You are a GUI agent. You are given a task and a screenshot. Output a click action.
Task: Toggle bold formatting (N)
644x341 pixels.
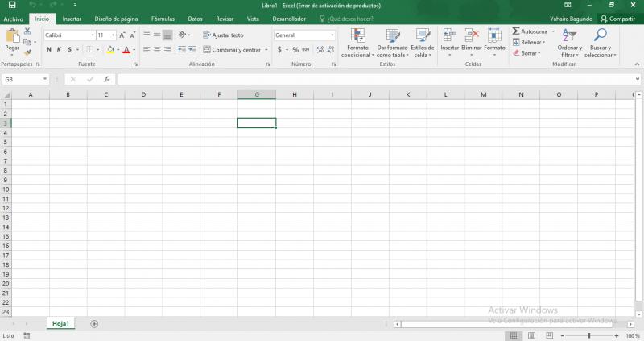[48, 50]
